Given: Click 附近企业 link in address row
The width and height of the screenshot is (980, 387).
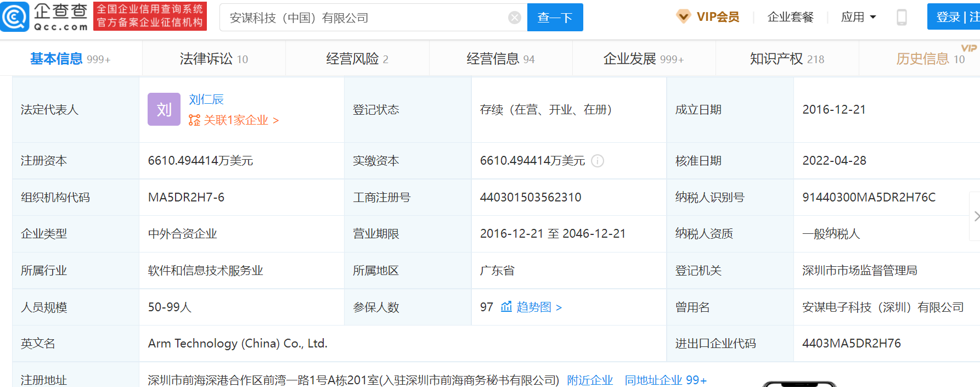Looking at the screenshot, I should [590, 380].
